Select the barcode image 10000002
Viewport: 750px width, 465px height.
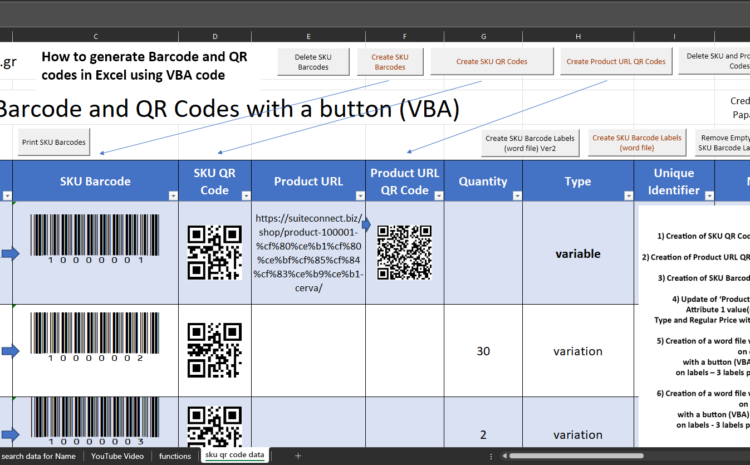95,337
